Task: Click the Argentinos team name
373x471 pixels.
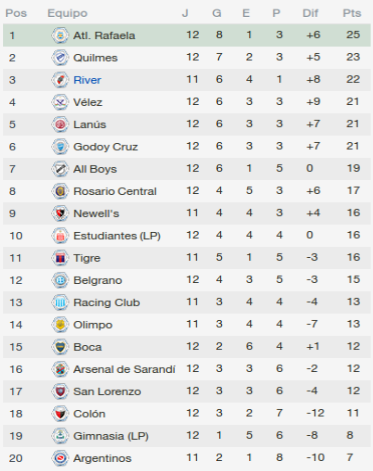Action: pyautogui.click(x=102, y=458)
